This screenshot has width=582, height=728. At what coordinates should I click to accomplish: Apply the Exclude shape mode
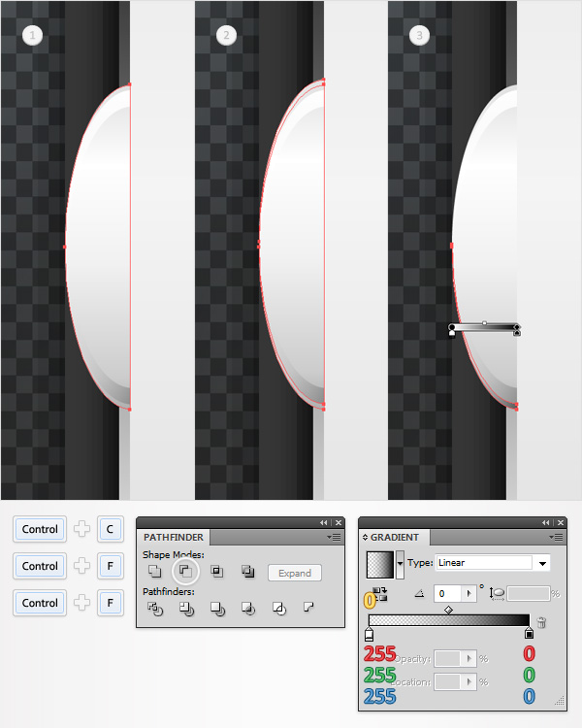click(x=248, y=571)
